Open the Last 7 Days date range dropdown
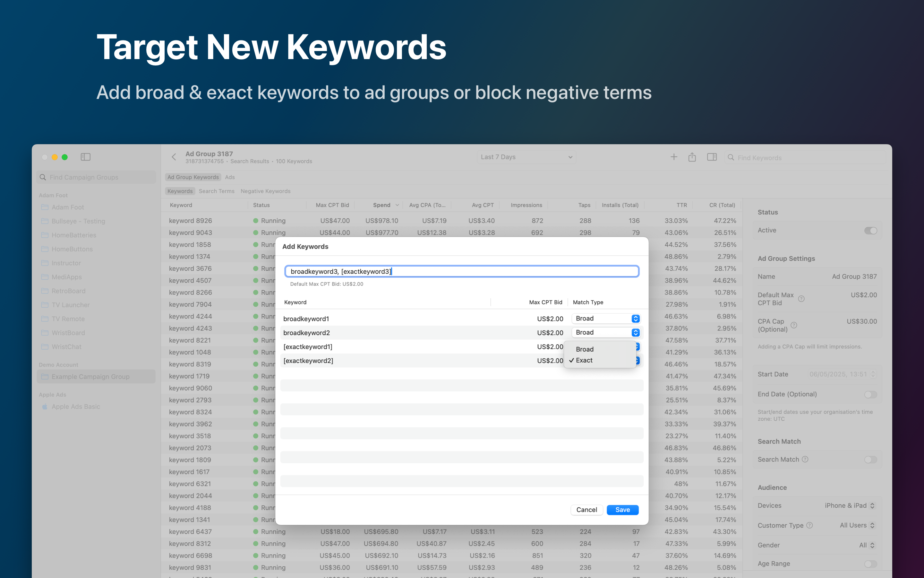The image size is (924, 578). 526,157
